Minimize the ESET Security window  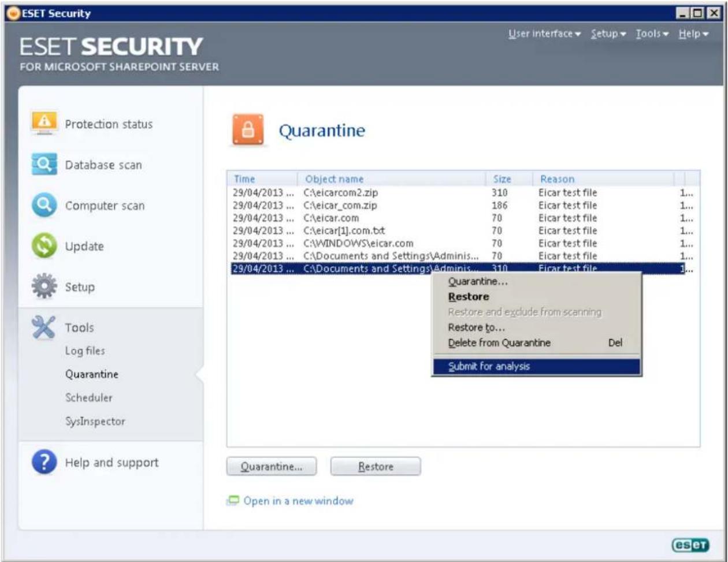pos(683,13)
